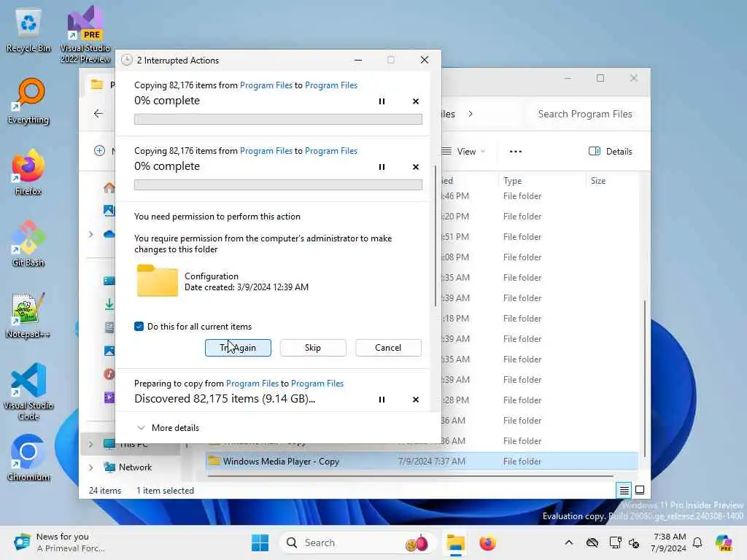
Task: Click the second copy progress bar
Action: pyautogui.click(x=278, y=184)
